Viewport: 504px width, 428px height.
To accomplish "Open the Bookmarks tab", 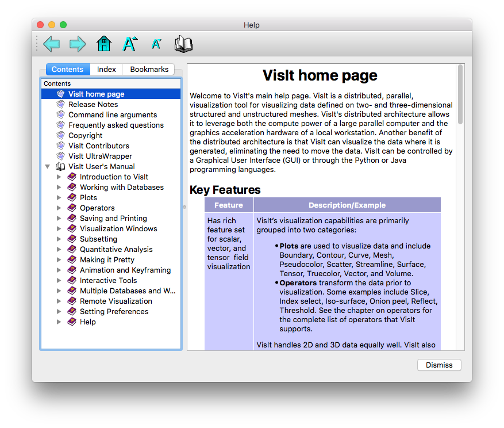I will point(149,69).
